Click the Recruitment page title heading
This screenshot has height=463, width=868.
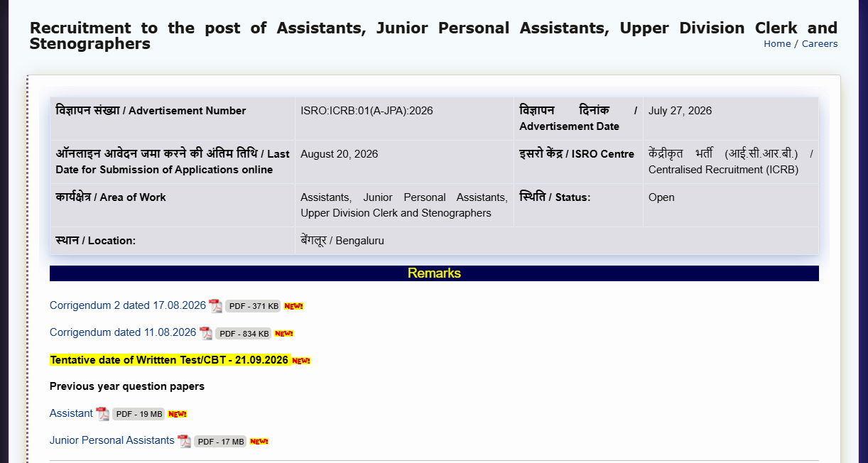click(433, 36)
